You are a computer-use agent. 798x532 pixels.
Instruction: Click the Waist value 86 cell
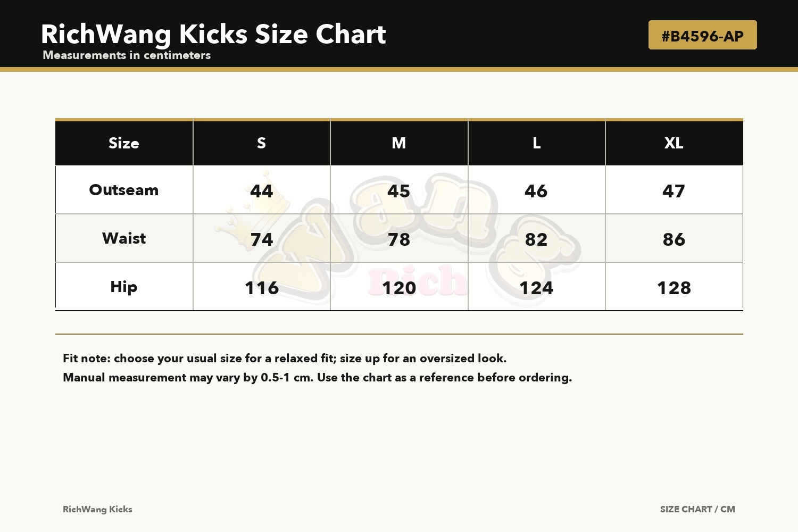tap(674, 238)
